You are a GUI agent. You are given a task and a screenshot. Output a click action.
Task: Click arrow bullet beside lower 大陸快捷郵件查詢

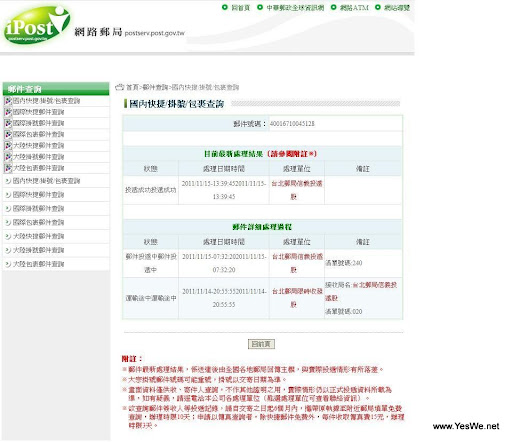(8, 236)
